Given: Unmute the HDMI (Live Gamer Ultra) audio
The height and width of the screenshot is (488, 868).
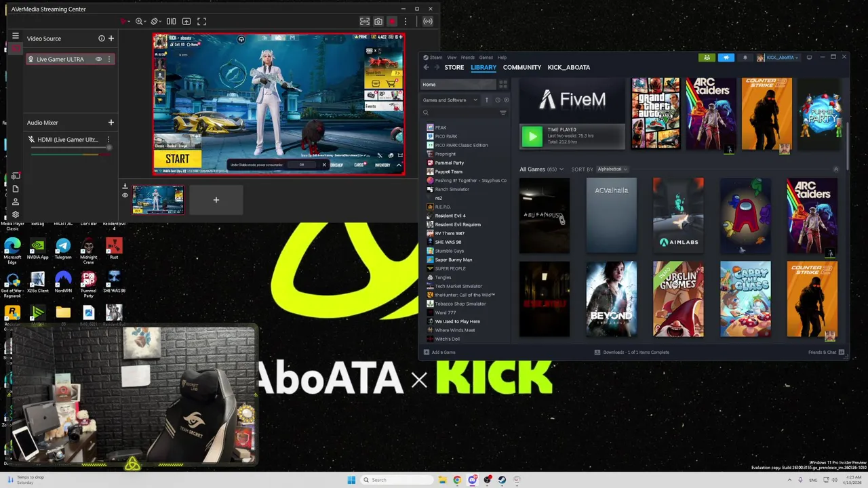Looking at the screenshot, I should [x=31, y=140].
